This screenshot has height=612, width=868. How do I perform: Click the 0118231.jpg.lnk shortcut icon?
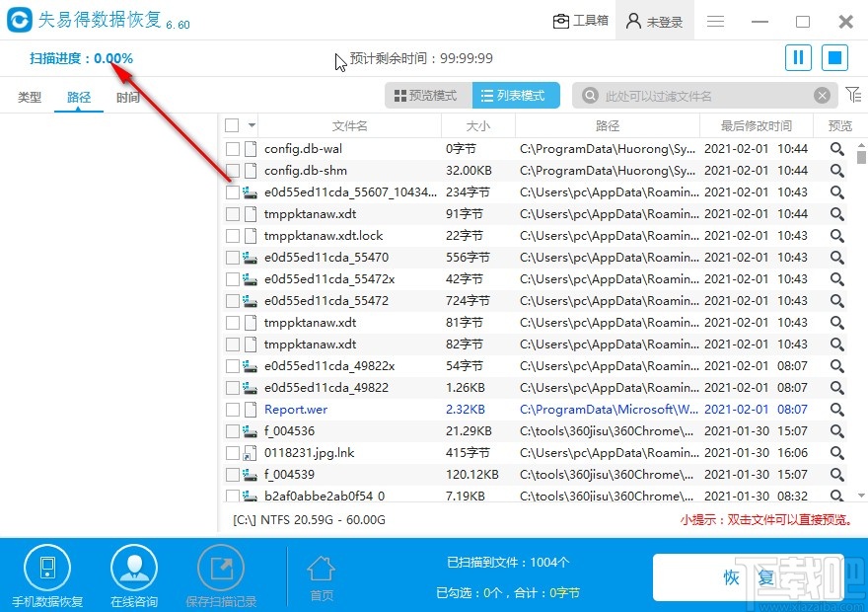pyautogui.click(x=250, y=453)
